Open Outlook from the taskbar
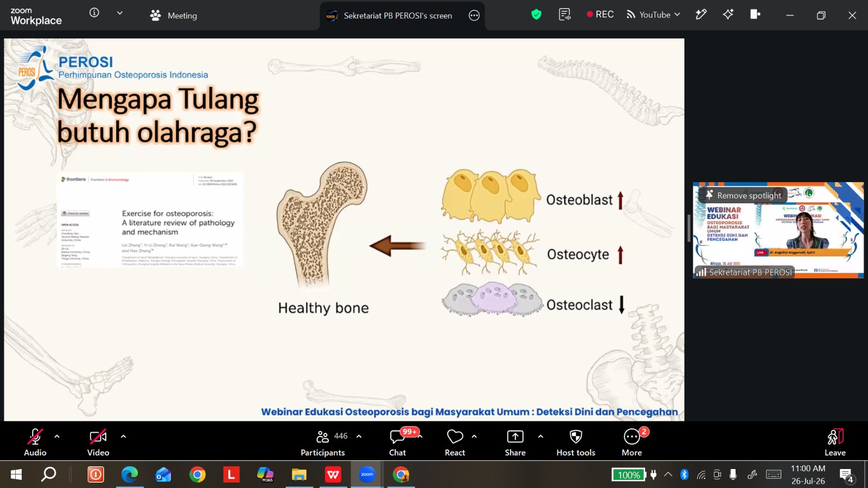The height and width of the screenshot is (488, 868). (x=163, y=474)
